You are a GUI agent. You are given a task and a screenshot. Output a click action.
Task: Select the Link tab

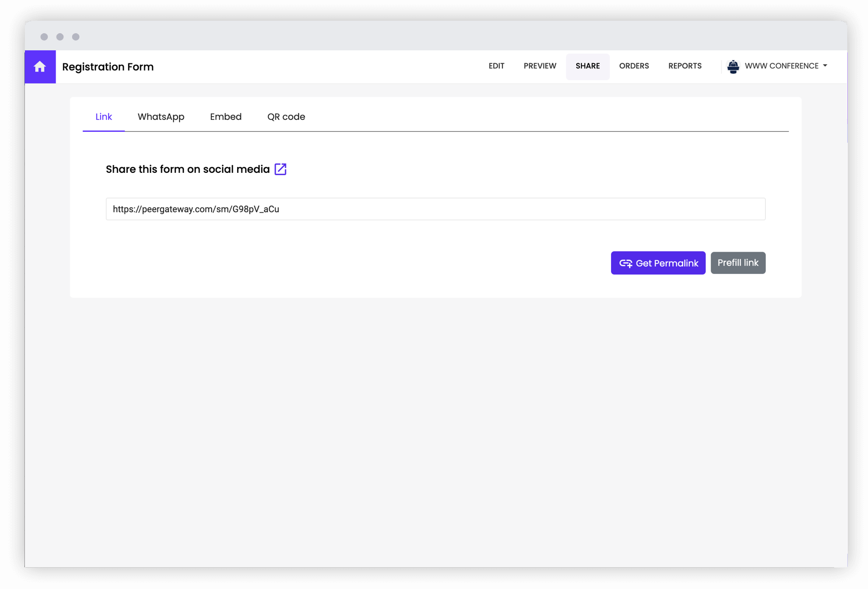(103, 116)
